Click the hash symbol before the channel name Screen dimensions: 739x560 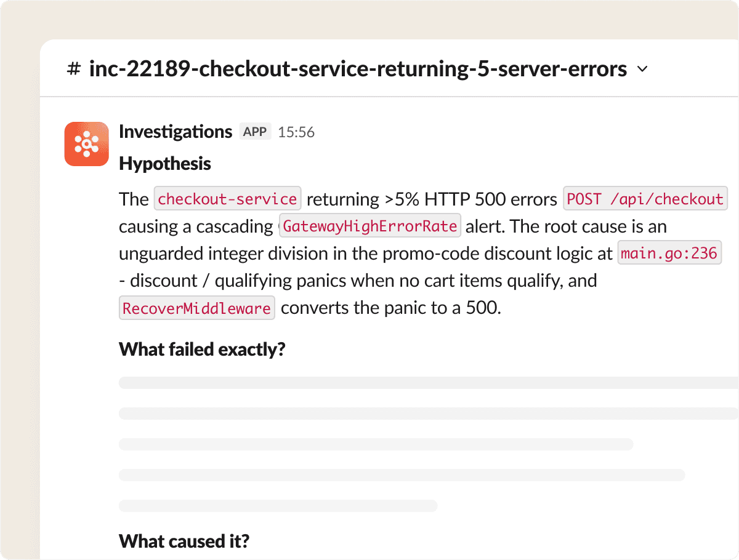click(x=74, y=69)
